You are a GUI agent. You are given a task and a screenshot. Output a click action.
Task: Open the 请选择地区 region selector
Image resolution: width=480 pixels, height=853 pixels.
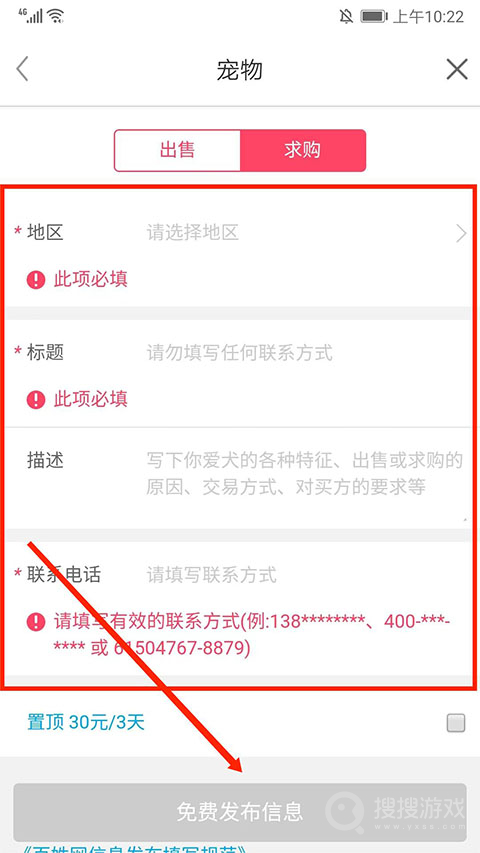pos(192,233)
